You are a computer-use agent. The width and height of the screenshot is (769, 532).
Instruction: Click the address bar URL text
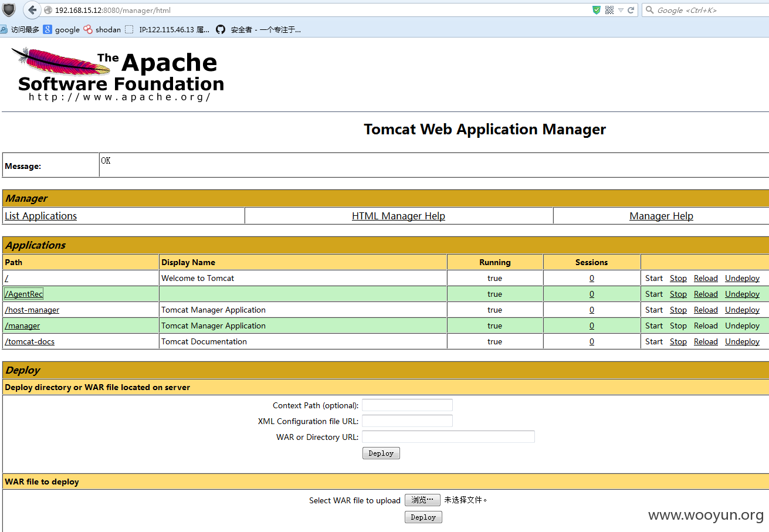[x=113, y=11]
